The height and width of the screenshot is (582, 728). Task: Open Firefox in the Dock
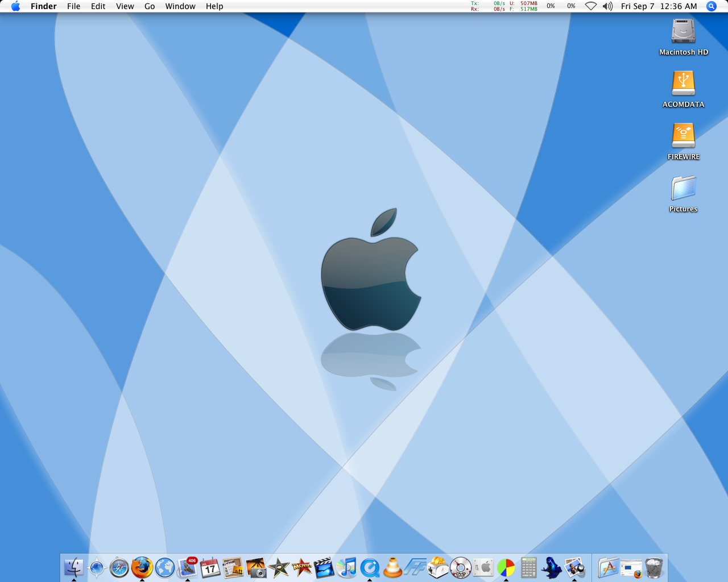click(142, 567)
